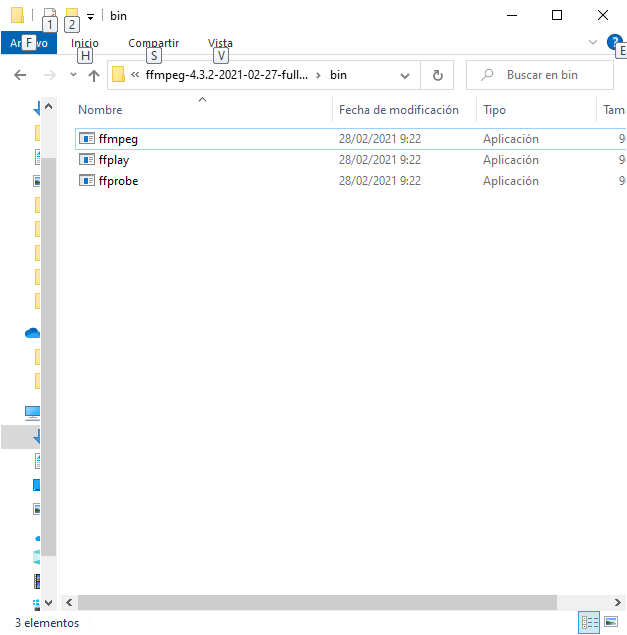Click the New folder quick access icon

[72, 15]
